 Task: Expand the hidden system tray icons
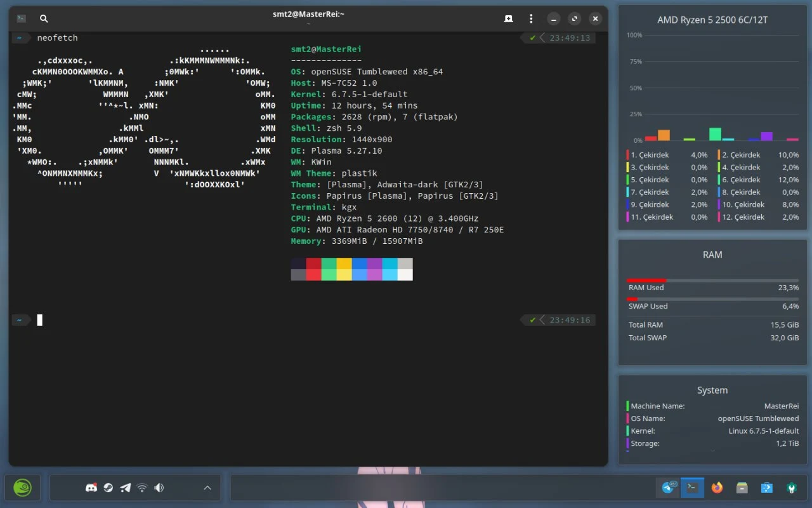click(207, 488)
